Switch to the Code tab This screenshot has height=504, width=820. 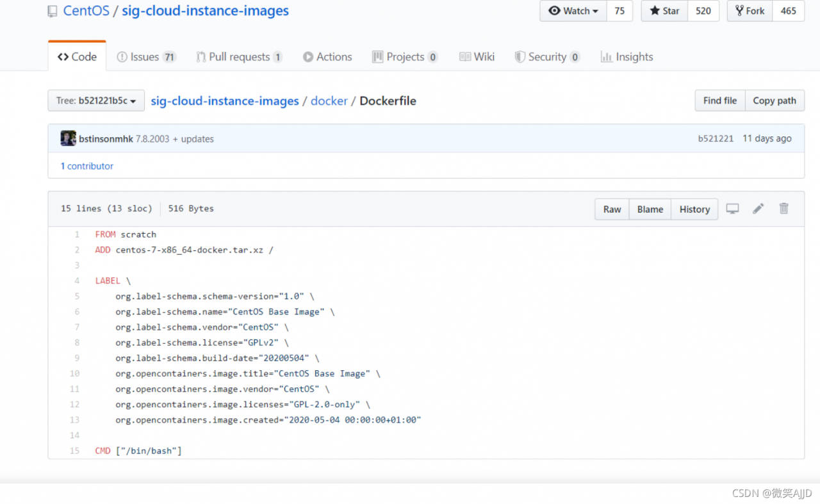click(x=77, y=56)
